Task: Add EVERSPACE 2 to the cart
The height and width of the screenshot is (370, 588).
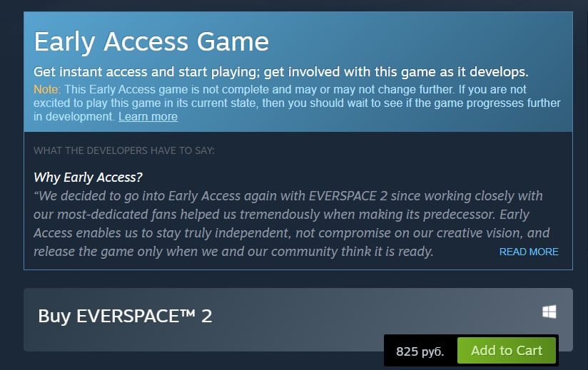Action: pos(507,351)
